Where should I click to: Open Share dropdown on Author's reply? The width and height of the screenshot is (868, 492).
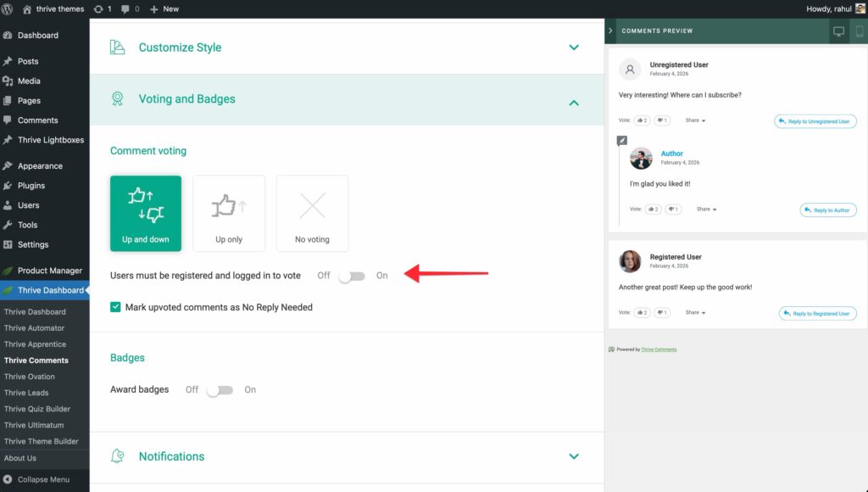tap(706, 209)
